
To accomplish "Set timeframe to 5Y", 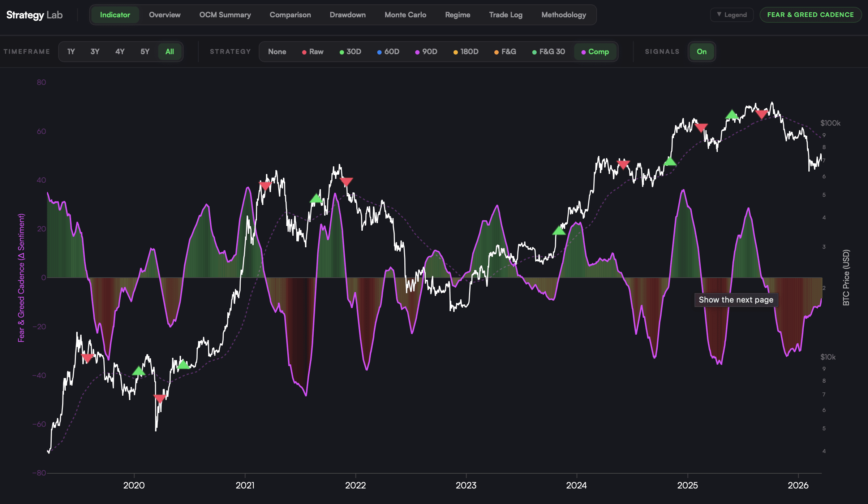I will point(145,52).
